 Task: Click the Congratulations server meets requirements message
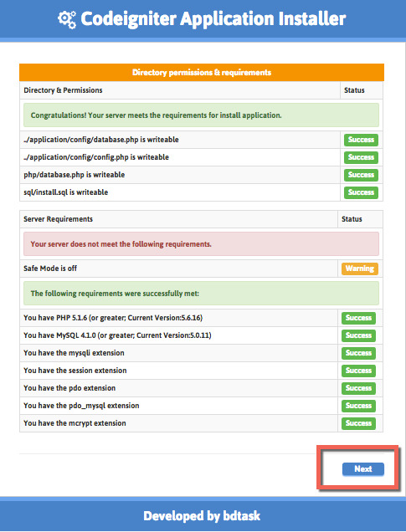[x=201, y=115]
